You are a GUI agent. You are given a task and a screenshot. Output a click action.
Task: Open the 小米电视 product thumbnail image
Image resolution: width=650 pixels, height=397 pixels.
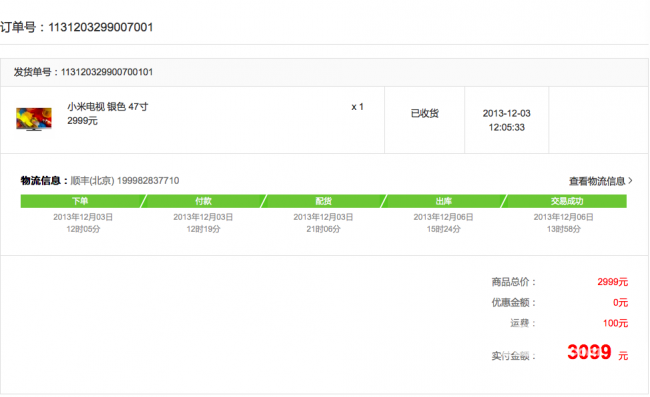tap(34, 119)
